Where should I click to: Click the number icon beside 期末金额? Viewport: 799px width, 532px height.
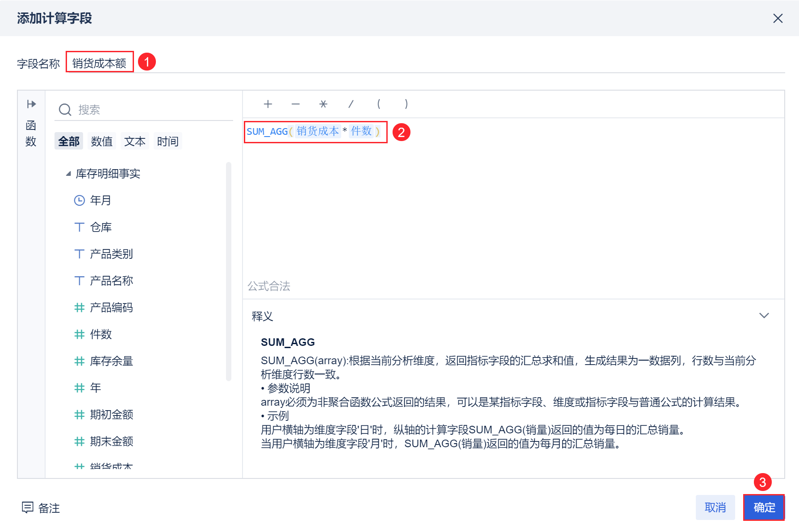pyautogui.click(x=79, y=441)
